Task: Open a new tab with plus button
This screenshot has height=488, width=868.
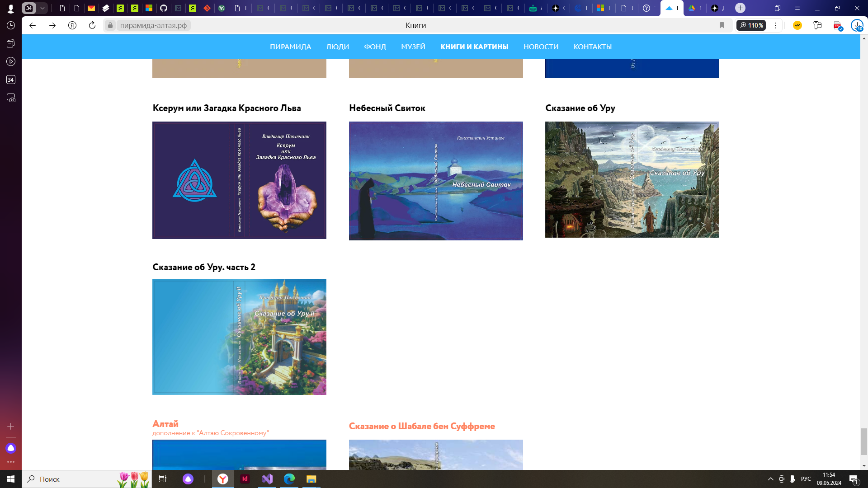Action: 740,8
